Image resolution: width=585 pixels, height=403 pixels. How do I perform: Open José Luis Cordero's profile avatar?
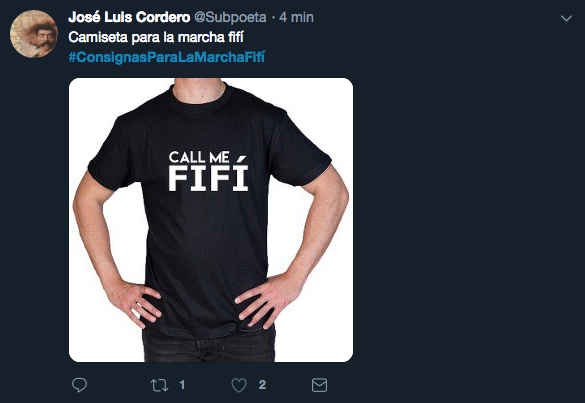pyautogui.click(x=34, y=34)
